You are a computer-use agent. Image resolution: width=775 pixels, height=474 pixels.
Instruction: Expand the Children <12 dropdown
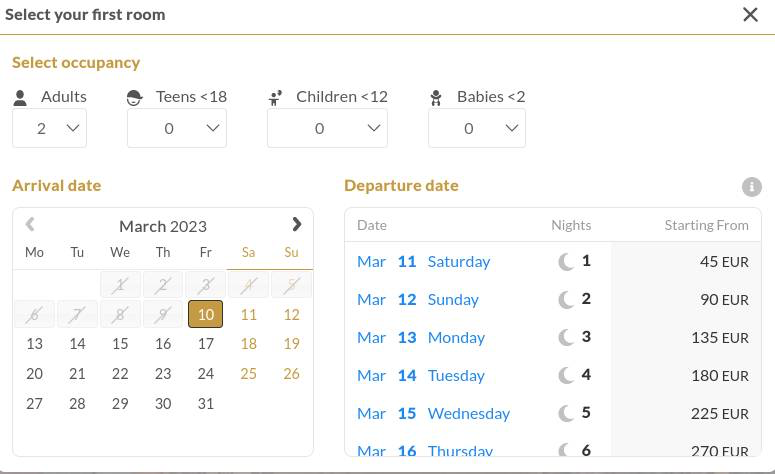[327, 128]
